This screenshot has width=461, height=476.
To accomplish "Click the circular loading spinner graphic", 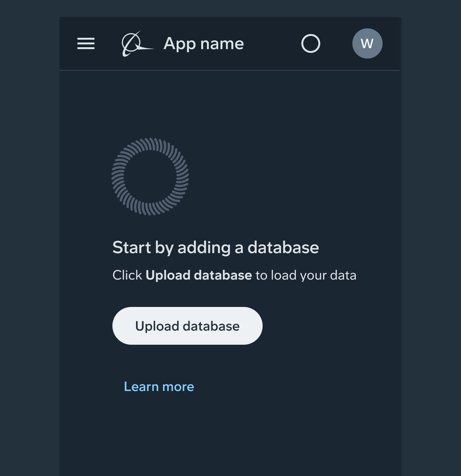I will (x=150, y=177).
